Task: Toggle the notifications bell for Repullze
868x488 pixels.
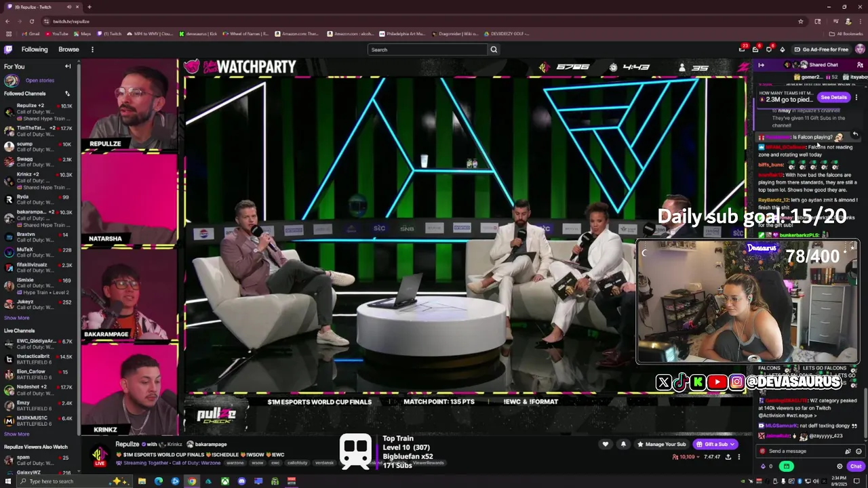Action: [x=623, y=444]
